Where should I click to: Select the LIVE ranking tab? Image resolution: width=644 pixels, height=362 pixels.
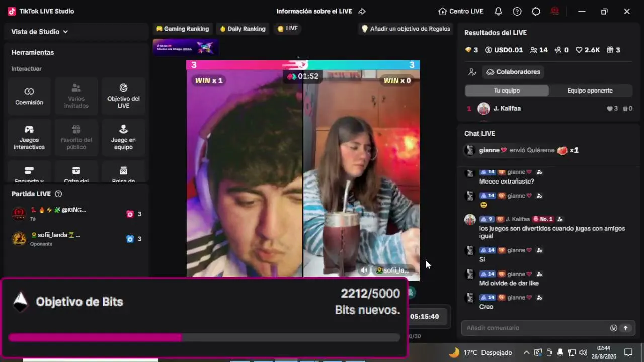(x=288, y=29)
